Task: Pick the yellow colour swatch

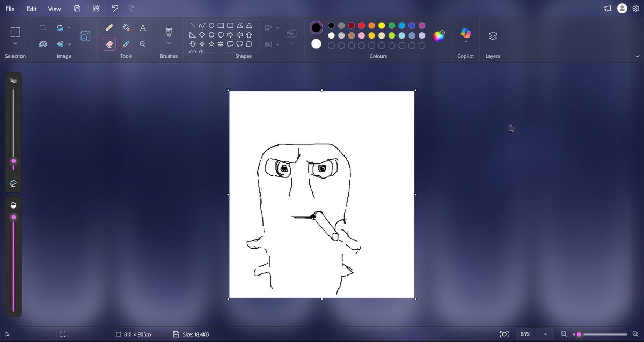Action: [382, 25]
